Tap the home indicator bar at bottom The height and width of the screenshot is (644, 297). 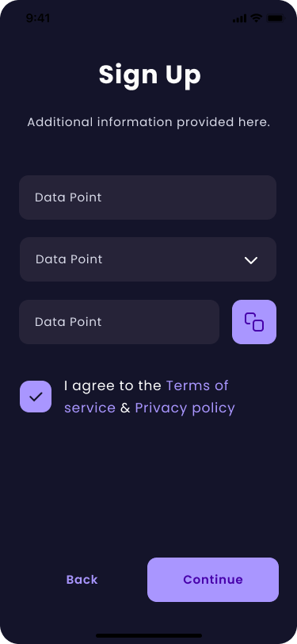coord(149,635)
